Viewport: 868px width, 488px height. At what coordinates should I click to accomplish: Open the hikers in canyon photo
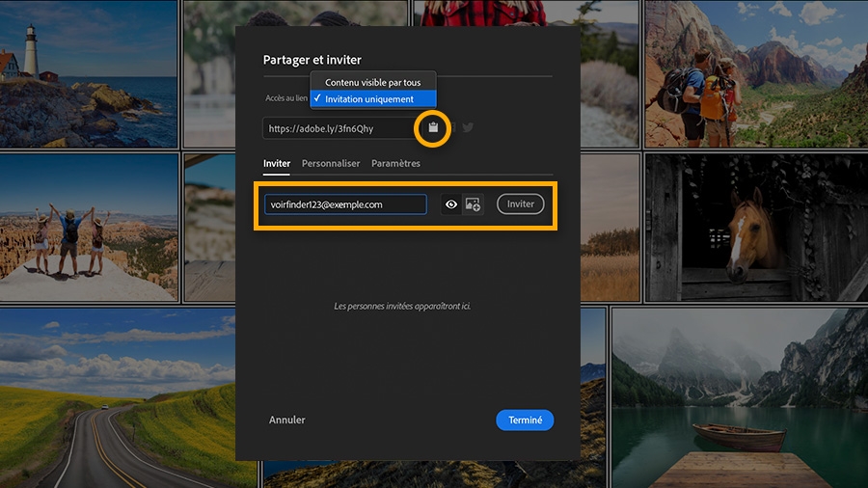756,73
